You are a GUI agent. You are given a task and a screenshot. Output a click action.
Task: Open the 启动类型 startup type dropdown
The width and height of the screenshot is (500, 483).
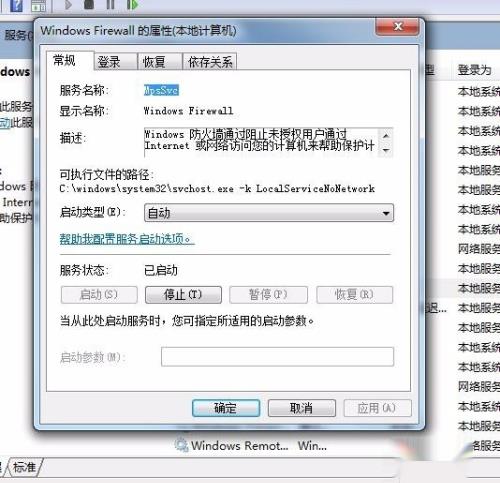(x=269, y=213)
